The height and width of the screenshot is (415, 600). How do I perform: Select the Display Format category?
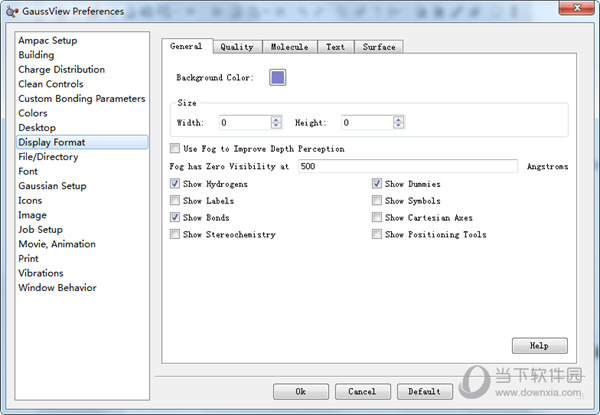(82, 142)
